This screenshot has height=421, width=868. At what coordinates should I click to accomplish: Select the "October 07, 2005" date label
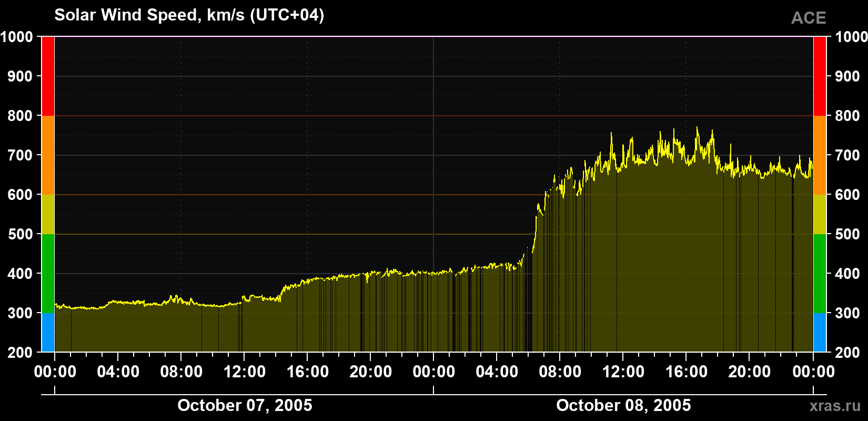tap(245, 405)
